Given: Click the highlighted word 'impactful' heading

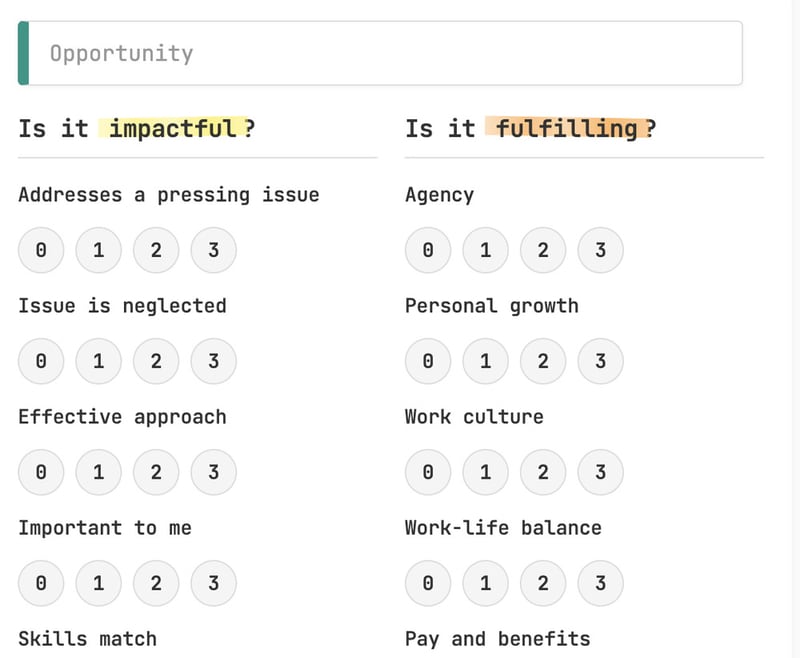Looking at the screenshot, I should [173, 128].
